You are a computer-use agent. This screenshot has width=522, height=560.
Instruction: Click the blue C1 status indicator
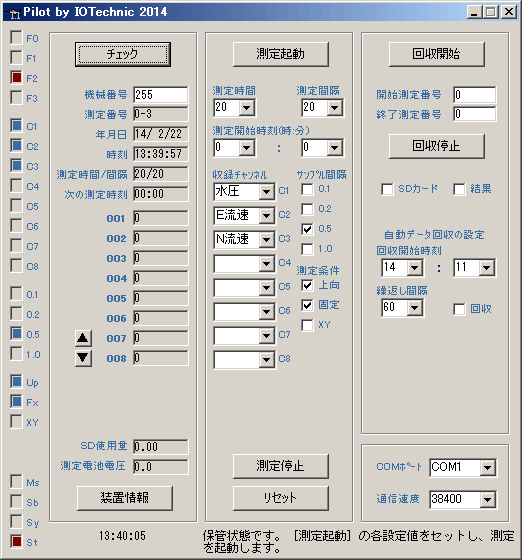point(16,126)
